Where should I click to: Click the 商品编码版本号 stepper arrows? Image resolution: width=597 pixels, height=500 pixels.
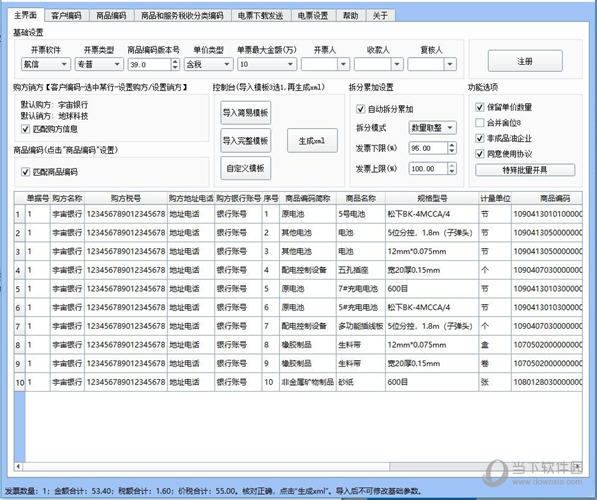175,64
